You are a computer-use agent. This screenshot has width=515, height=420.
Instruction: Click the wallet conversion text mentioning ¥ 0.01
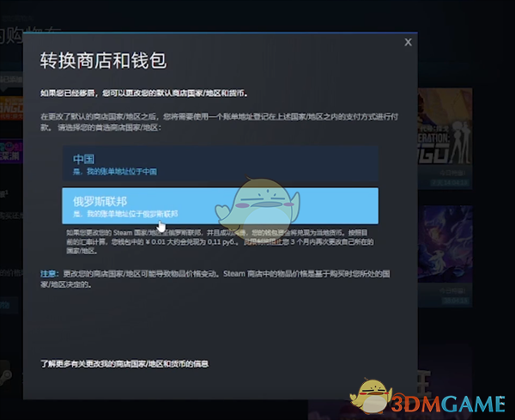[220, 242]
